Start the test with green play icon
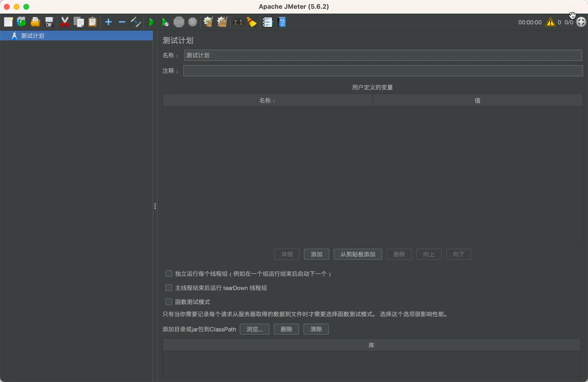 pos(152,22)
